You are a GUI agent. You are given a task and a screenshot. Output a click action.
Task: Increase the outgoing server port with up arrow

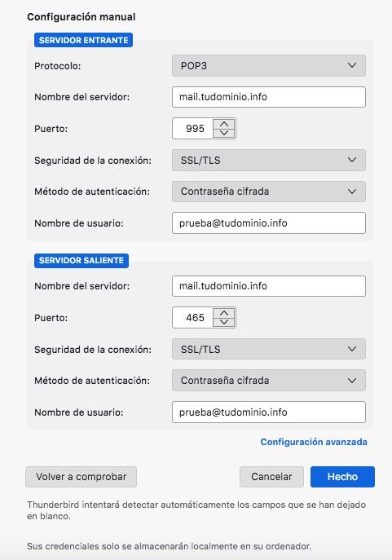point(224,313)
